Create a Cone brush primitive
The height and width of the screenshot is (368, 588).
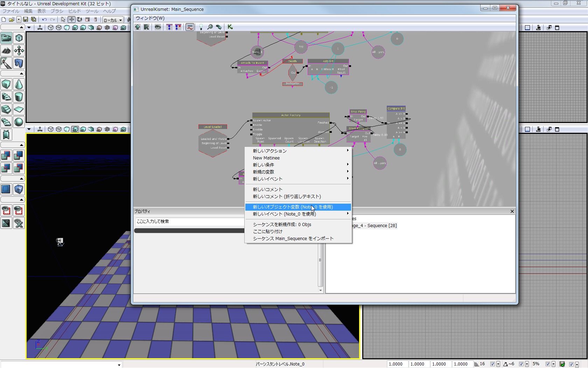(x=19, y=84)
